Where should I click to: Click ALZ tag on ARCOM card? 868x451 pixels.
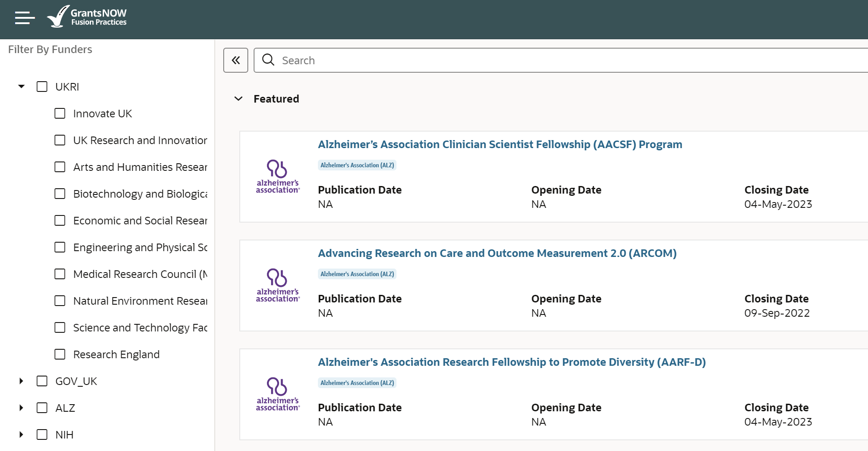(357, 274)
